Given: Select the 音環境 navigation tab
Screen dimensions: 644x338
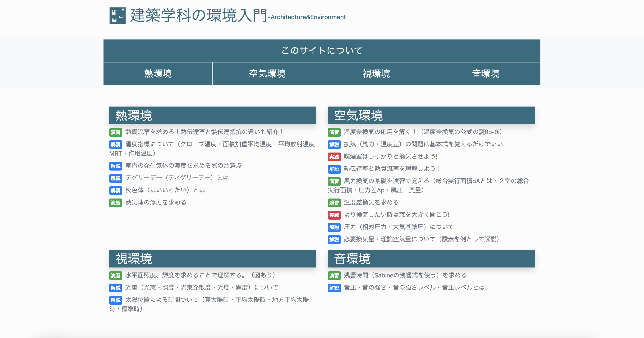Looking at the screenshot, I should point(485,74).
